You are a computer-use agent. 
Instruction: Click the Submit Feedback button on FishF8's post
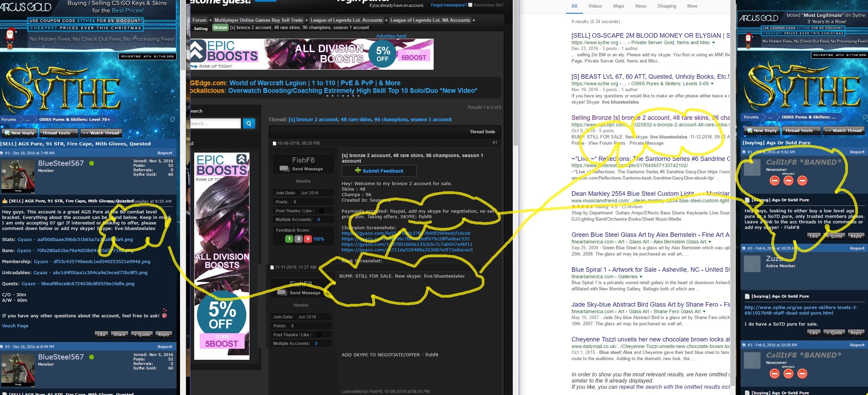point(379,171)
